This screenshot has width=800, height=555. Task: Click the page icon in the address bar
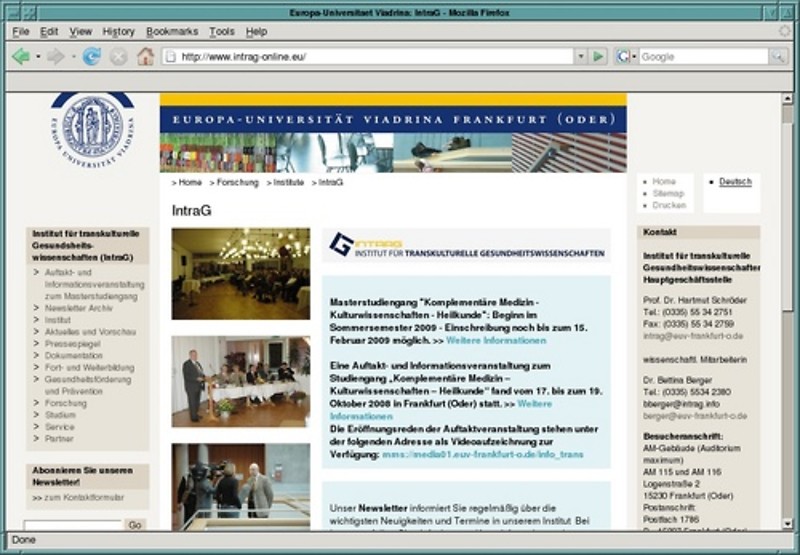point(171,57)
